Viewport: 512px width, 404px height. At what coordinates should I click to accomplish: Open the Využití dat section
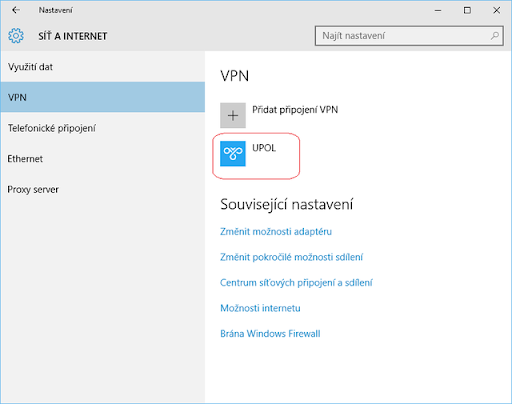click(x=103, y=67)
